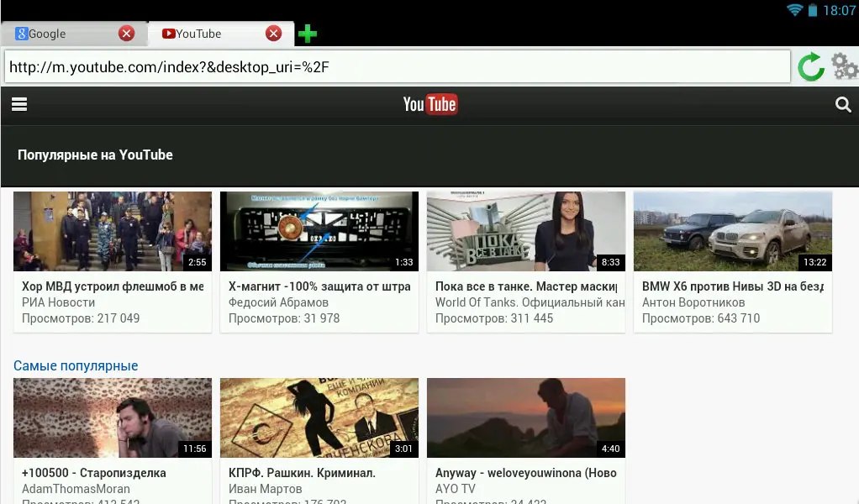
Task: Click the 13:22 duration badge
Action: click(x=814, y=262)
